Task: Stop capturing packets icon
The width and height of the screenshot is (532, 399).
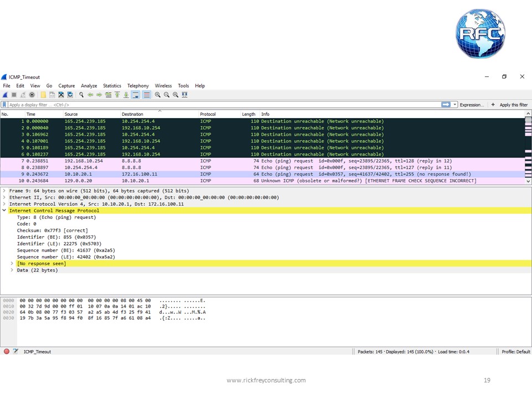Action: (x=14, y=95)
